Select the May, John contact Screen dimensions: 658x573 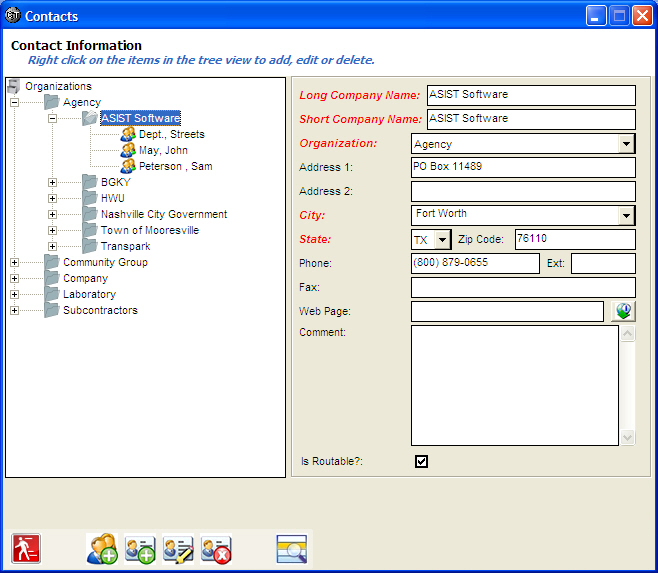[x=163, y=150]
